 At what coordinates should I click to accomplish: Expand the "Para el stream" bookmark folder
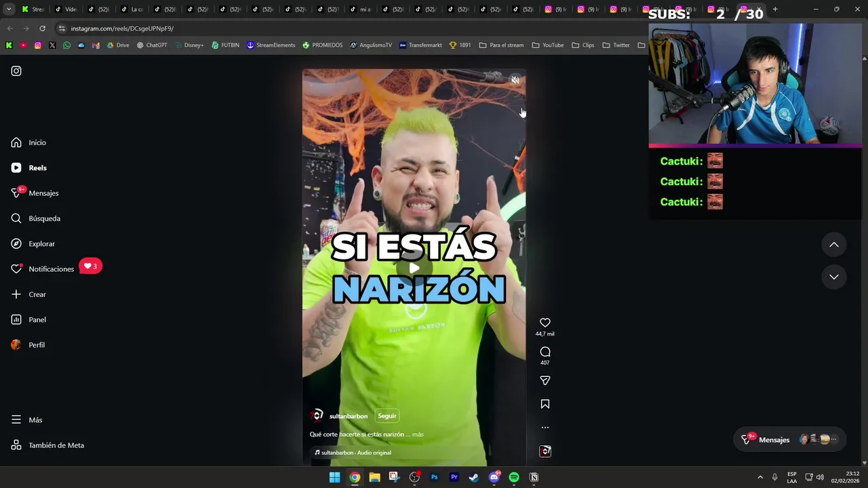coord(501,45)
